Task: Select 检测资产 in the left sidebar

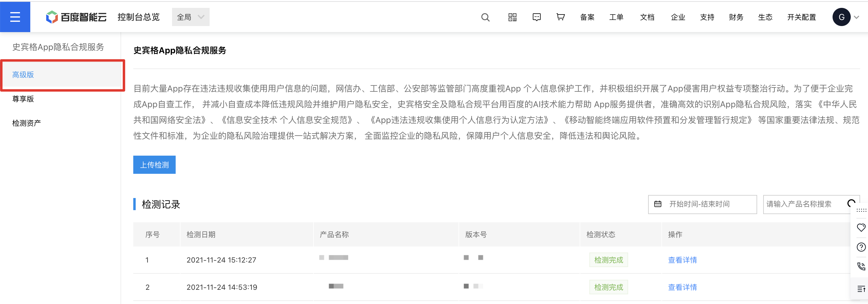Action: click(27, 123)
